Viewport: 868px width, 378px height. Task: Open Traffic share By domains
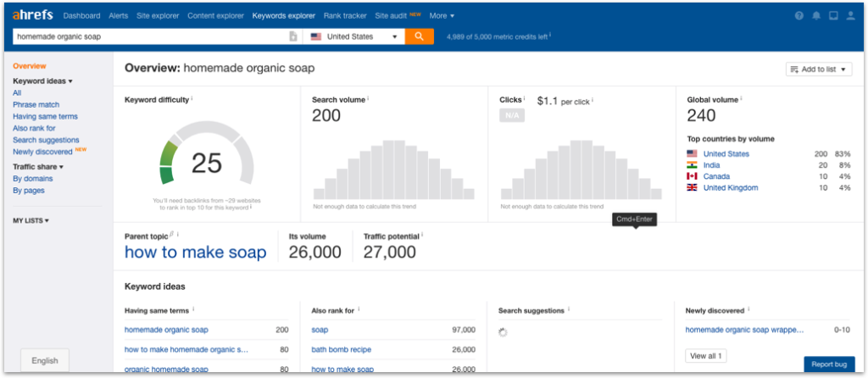(33, 178)
